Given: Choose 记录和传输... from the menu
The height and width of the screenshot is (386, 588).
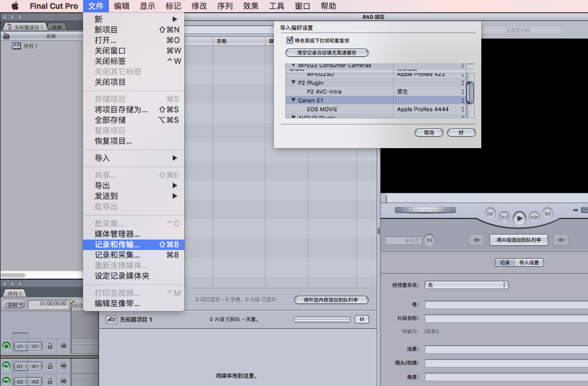Looking at the screenshot, I should pos(134,244).
